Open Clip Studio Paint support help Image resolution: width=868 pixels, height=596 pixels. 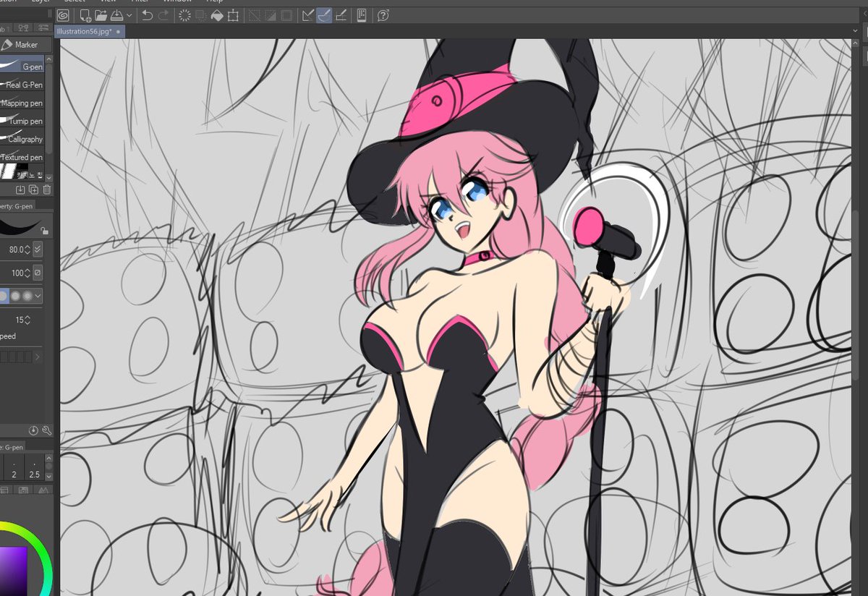383,15
